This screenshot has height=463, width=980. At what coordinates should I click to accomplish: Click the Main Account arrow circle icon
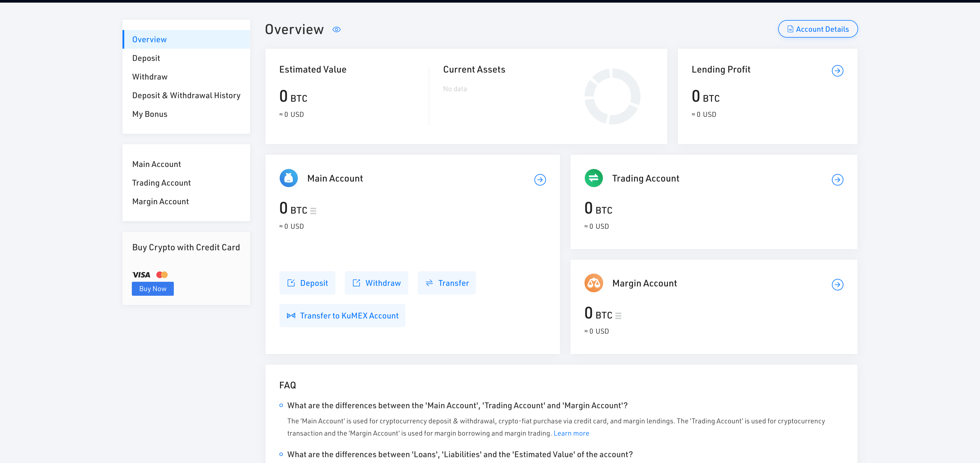pos(540,180)
